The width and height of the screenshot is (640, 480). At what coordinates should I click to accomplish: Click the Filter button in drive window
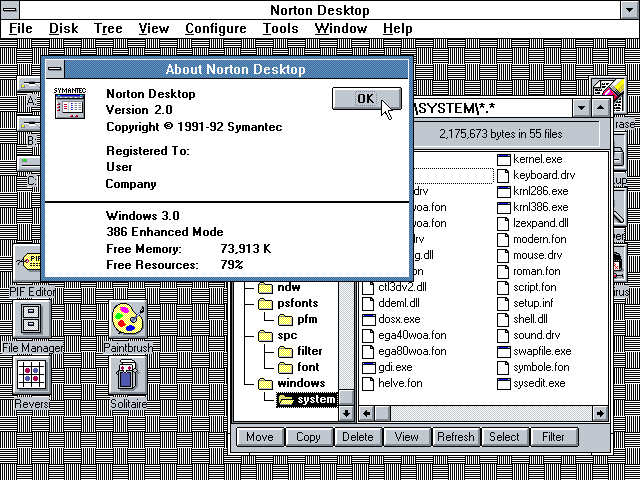553,437
